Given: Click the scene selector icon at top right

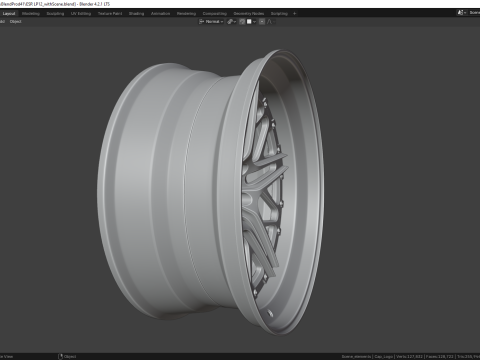Looking at the screenshot, I should click(461, 13).
